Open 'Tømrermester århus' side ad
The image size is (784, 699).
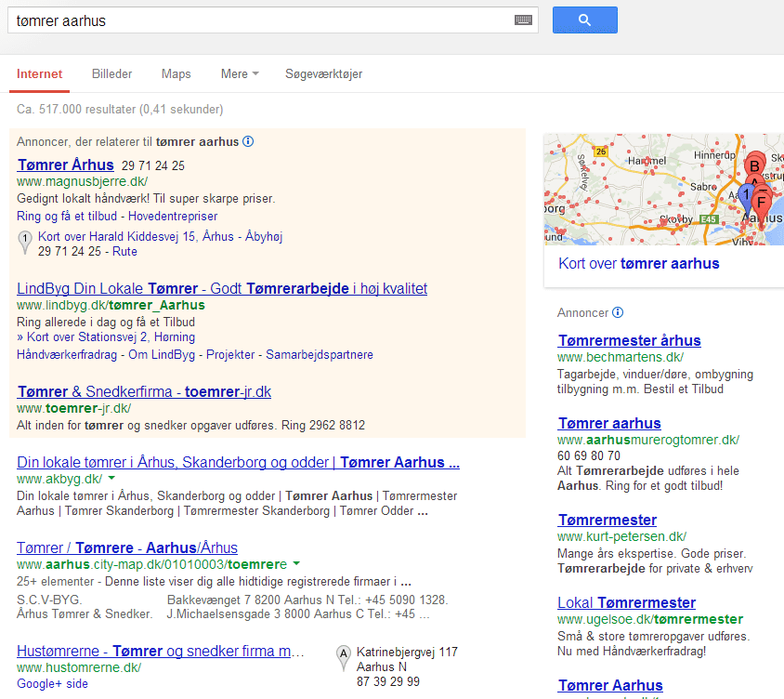629,341
